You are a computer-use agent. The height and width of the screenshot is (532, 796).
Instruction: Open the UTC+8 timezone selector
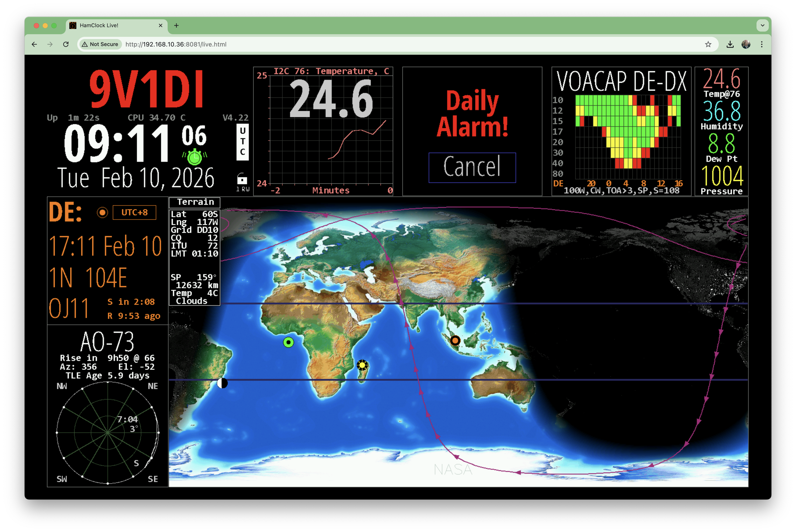pos(134,212)
